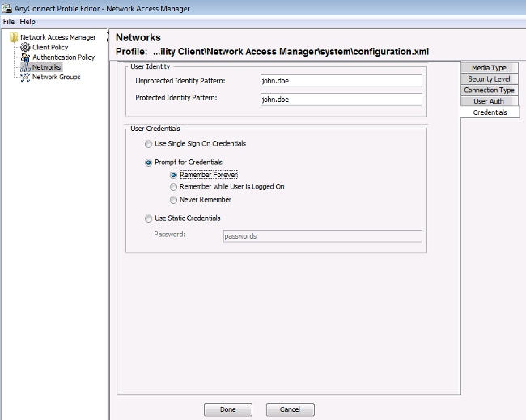Click the User Identity group label
Screen dimensions: 526x420
pos(151,66)
